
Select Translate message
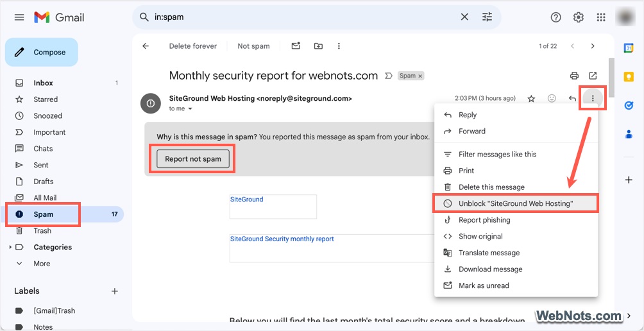pyautogui.click(x=516, y=253)
